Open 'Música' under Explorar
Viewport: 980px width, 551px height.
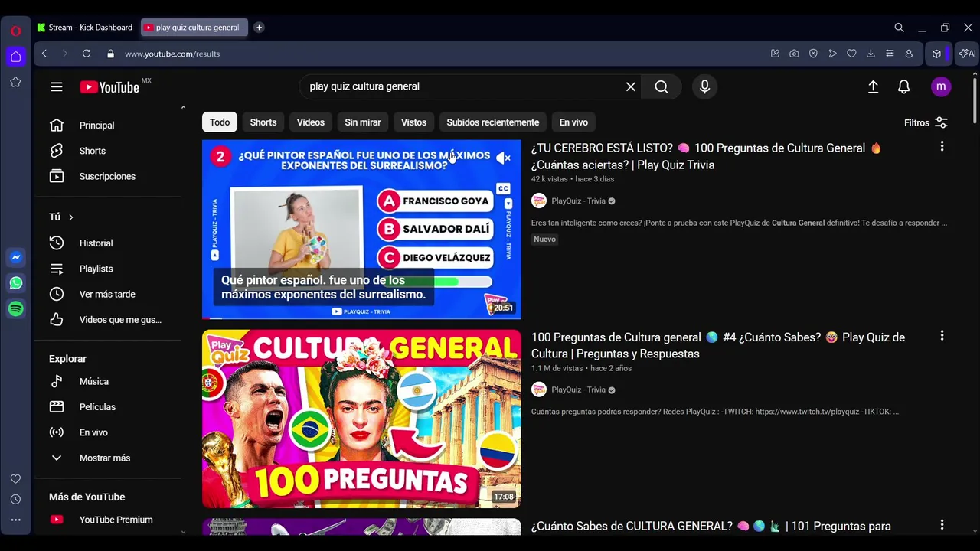tap(93, 381)
